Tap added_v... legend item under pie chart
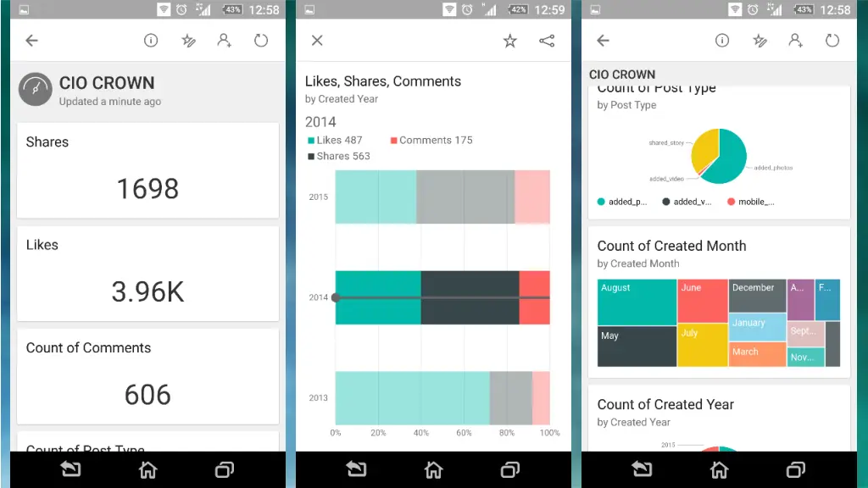The height and width of the screenshot is (488, 868). point(687,202)
